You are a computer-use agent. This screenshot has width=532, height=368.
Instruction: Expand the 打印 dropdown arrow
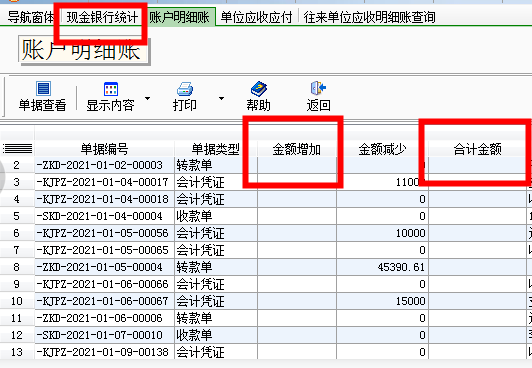pos(221,99)
